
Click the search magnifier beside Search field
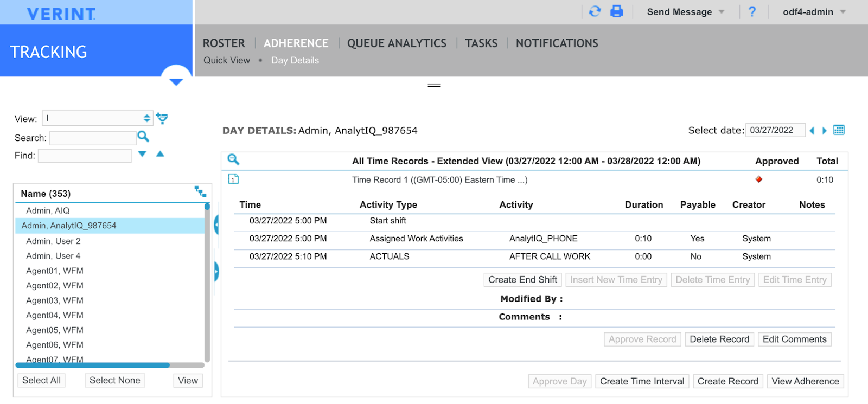pyautogui.click(x=143, y=137)
